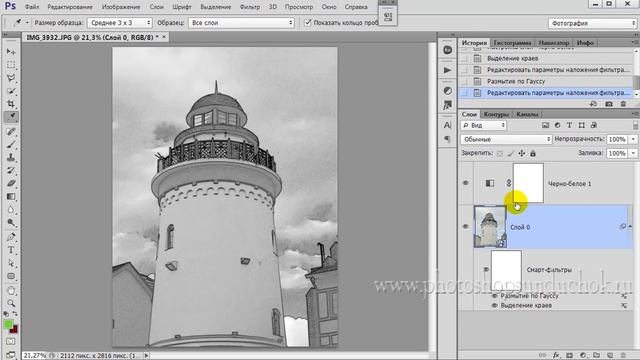Hide the Черно-белое 1 layer
The height and width of the screenshot is (360, 640).
tap(465, 183)
